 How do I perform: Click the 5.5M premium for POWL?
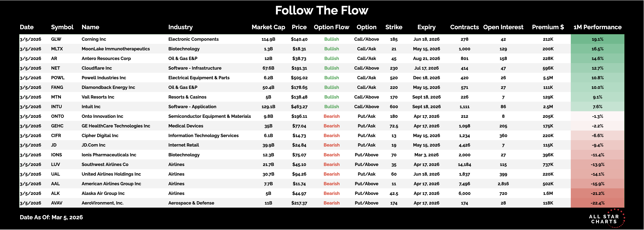coord(548,78)
